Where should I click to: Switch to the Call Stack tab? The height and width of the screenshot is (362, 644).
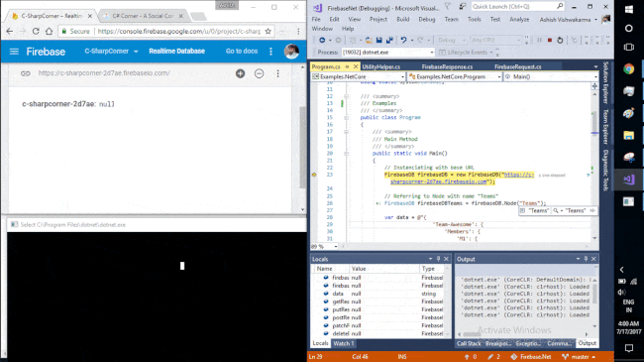(x=469, y=343)
